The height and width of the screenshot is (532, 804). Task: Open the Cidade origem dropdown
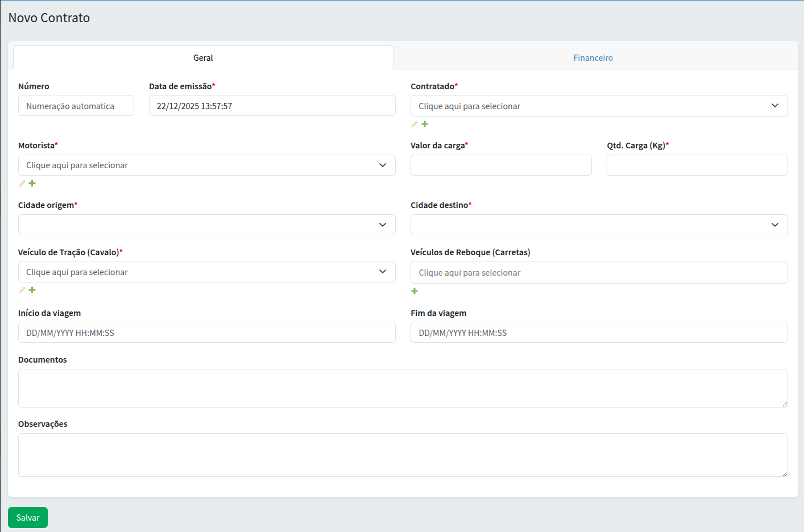206,225
